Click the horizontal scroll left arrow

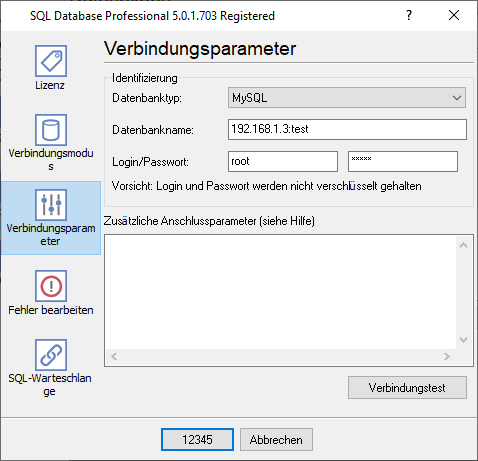pos(114,357)
